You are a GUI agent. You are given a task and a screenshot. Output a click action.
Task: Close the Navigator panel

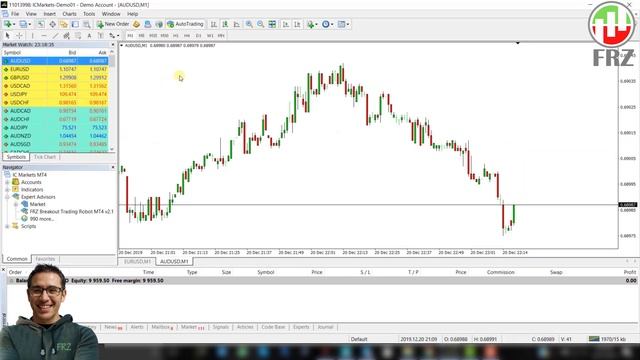point(113,167)
